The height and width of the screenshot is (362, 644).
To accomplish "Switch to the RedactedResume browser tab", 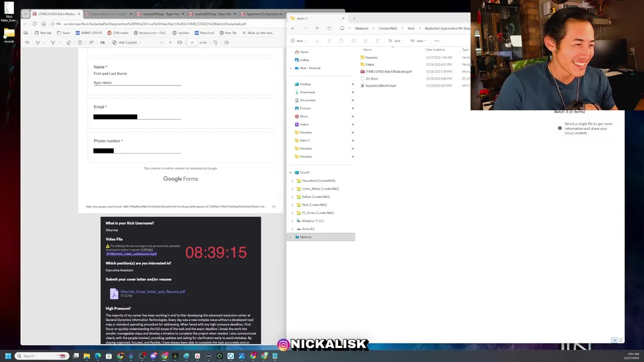I will (108, 14).
